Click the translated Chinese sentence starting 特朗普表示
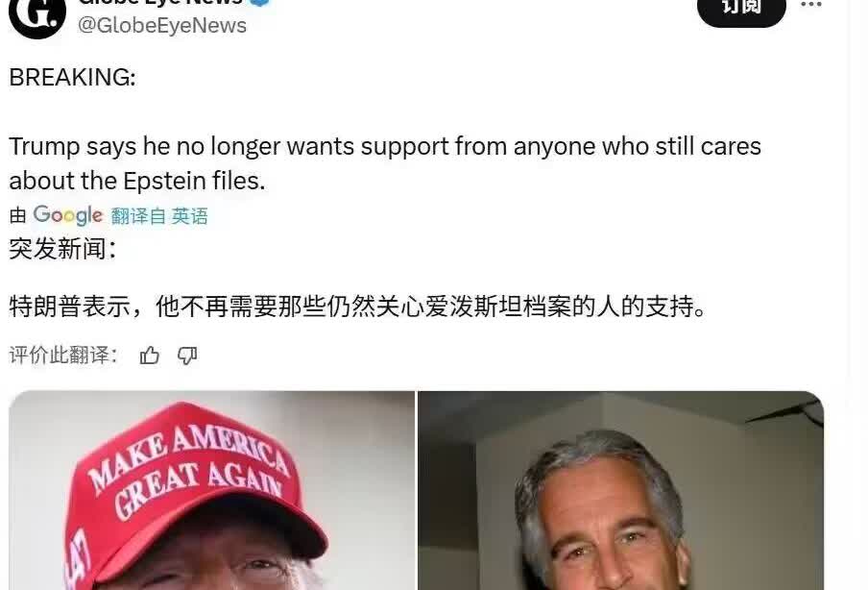Image resolution: width=868 pixels, height=590 pixels. (x=357, y=307)
